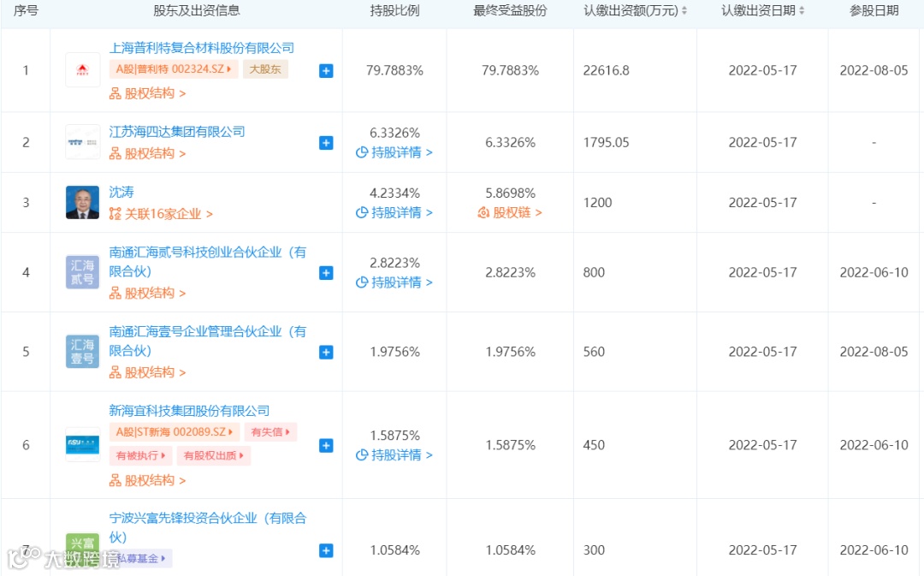This screenshot has height=576, width=924.
Task: Click the 汇海贰号 logo tile
Action: coord(82,272)
